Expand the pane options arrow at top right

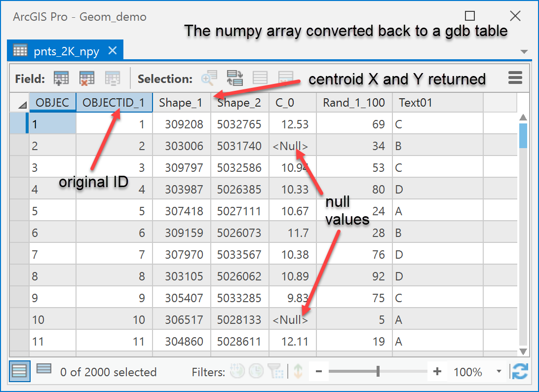[524, 52]
